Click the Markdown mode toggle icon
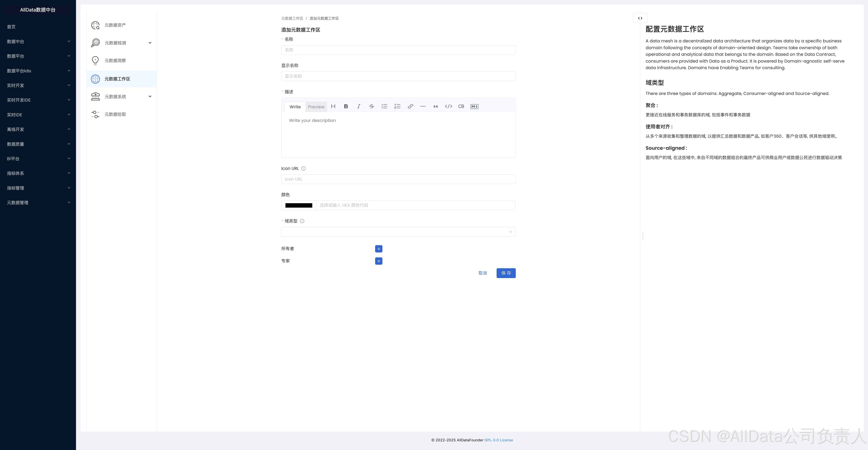 point(474,106)
